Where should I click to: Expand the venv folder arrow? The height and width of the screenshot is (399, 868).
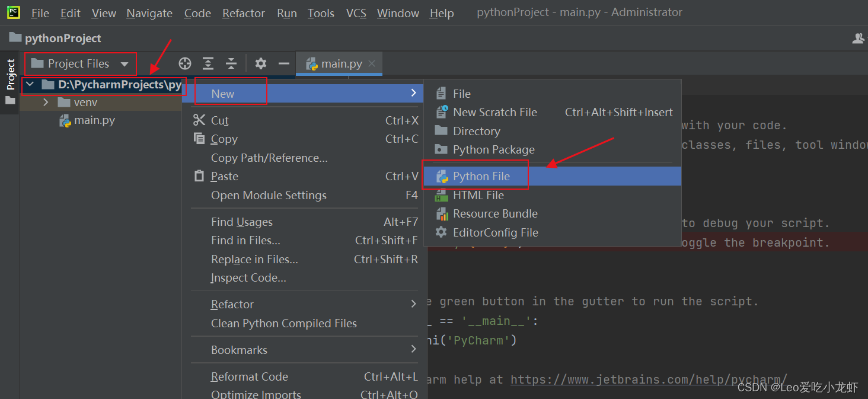point(46,103)
